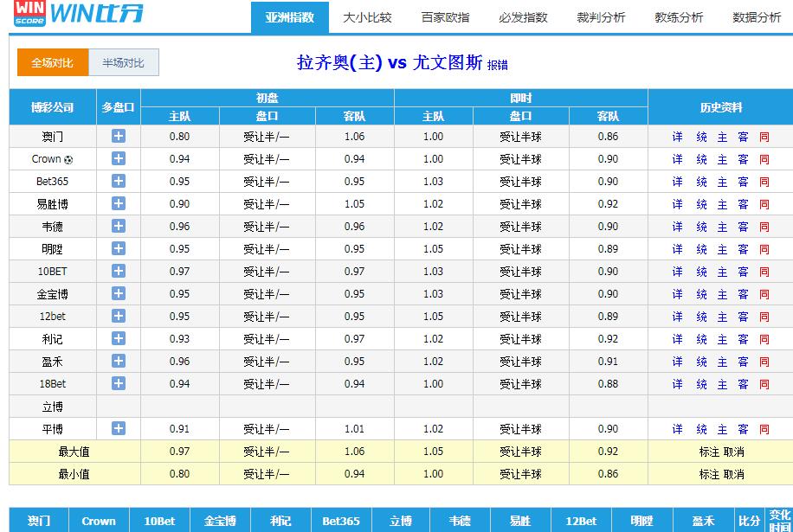
Task: Click the 立博 header in bottom table
Action: point(401,521)
